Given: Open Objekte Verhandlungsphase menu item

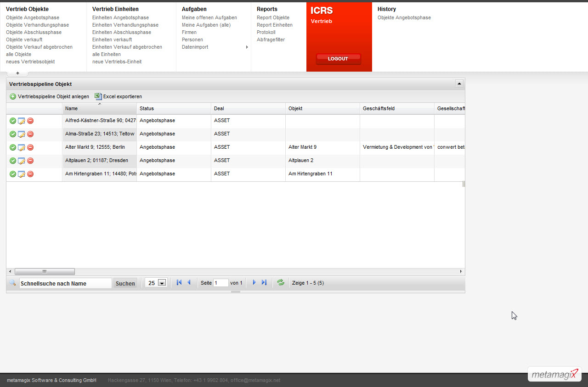Looking at the screenshot, I should 37,25.
